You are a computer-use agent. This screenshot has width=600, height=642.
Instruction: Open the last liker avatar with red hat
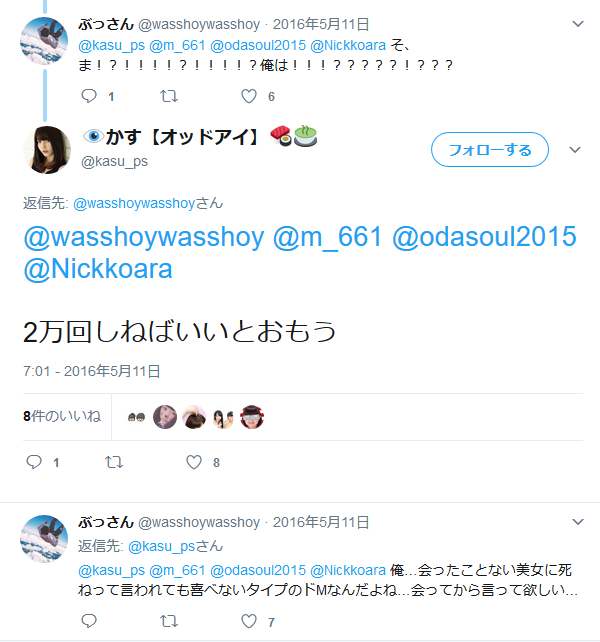coord(252,417)
